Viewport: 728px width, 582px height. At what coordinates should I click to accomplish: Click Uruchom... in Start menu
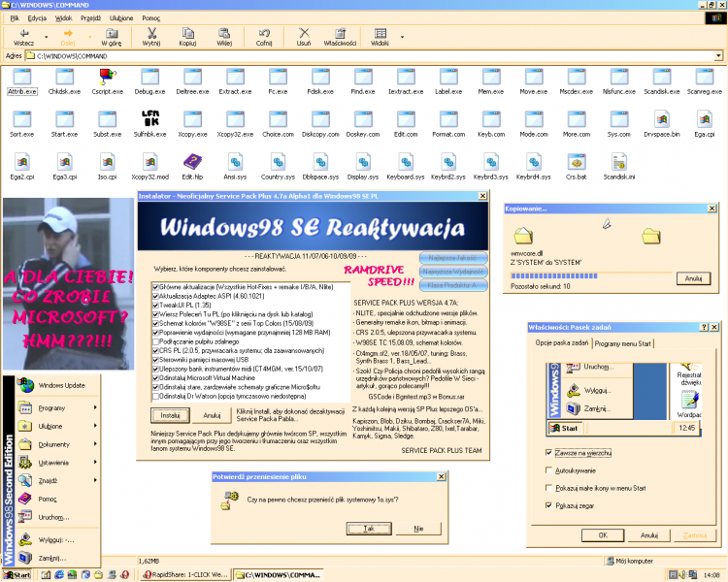pyautogui.click(x=57, y=517)
